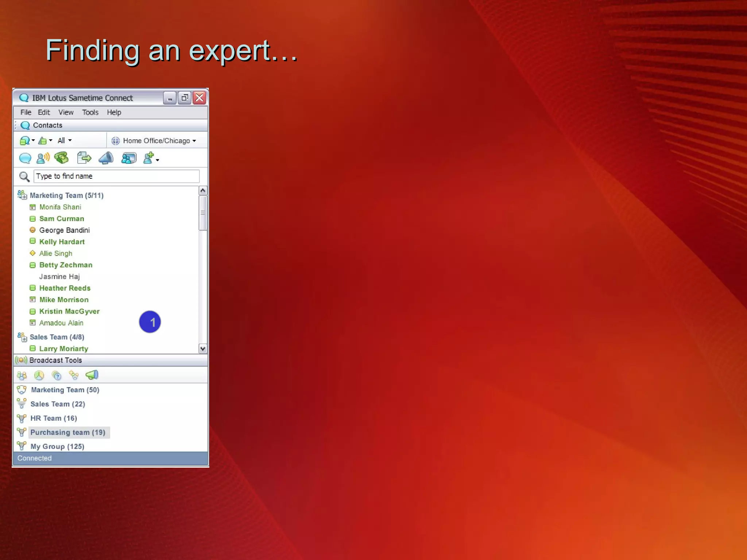Click the globe icon beside Home Office/Chicago

[x=116, y=141]
